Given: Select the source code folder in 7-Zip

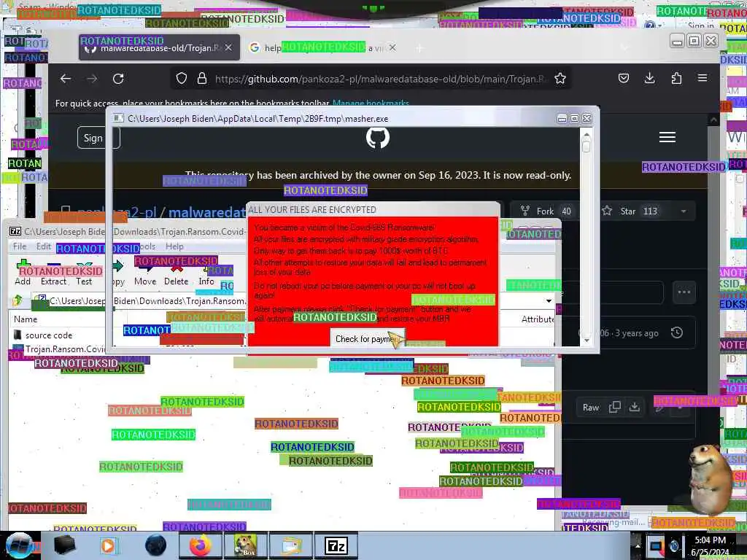Looking at the screenshot, I should pos(49,335).
